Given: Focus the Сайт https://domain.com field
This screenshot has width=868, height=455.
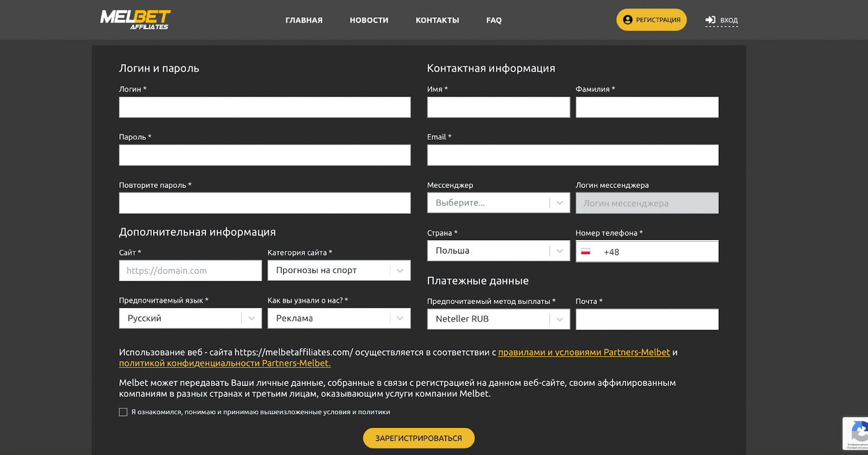Looking at the screenshot, I should tap(190, 270).
